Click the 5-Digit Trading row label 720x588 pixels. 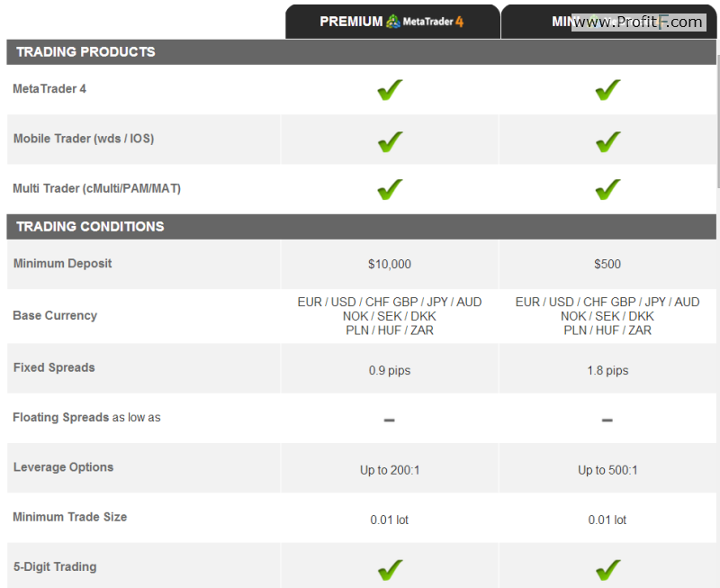[55, 567]
